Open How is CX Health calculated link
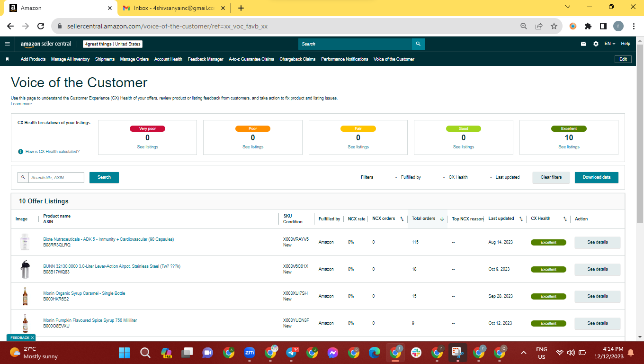This screenshot has height=364, width=644. click(53, 152)
